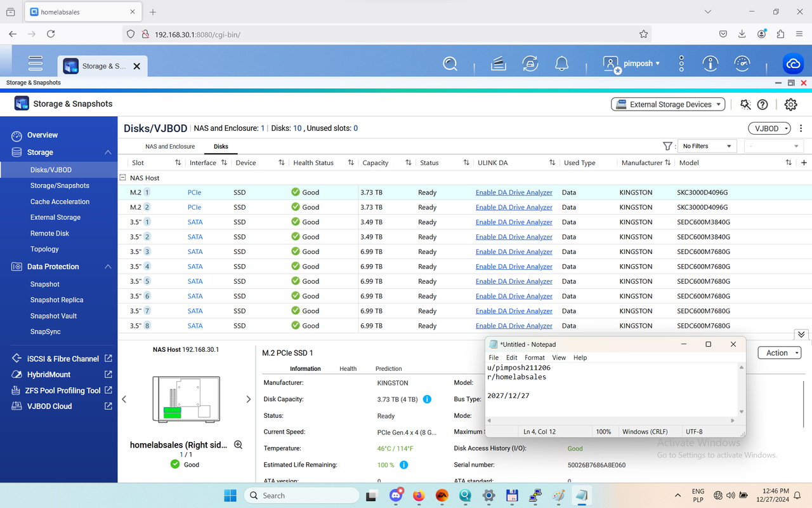The image size is (812, 508).
Task: Collapse the Data Protection sidebar section
Action: click(x=108, y=267)
